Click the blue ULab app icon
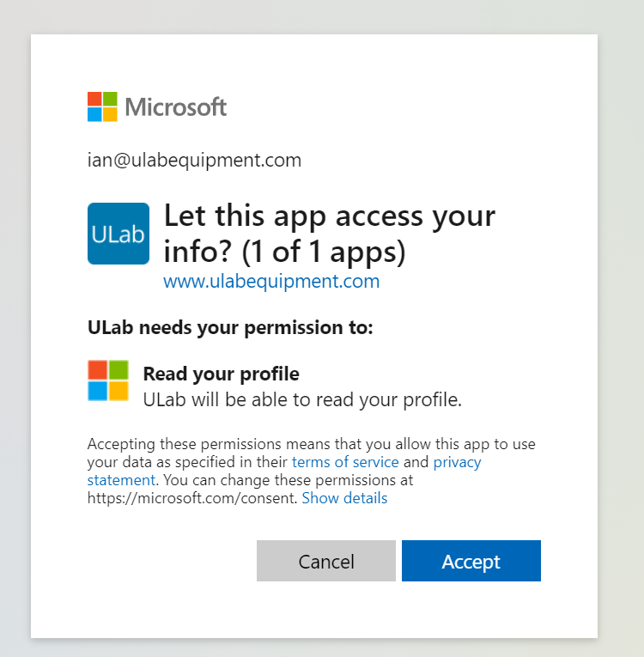This screenshot has height=657, width=644. click(118, 234)
